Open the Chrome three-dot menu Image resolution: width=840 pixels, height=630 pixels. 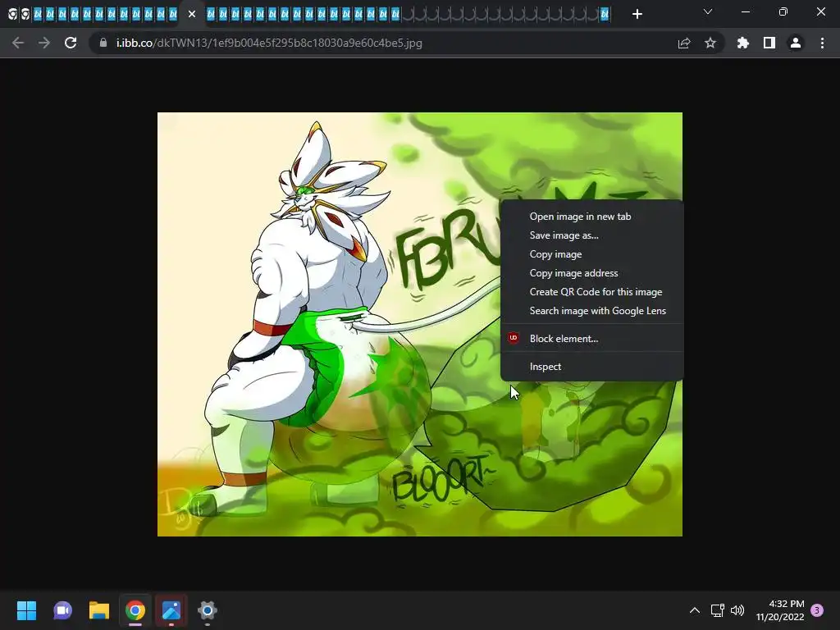[x=822, y=43]
